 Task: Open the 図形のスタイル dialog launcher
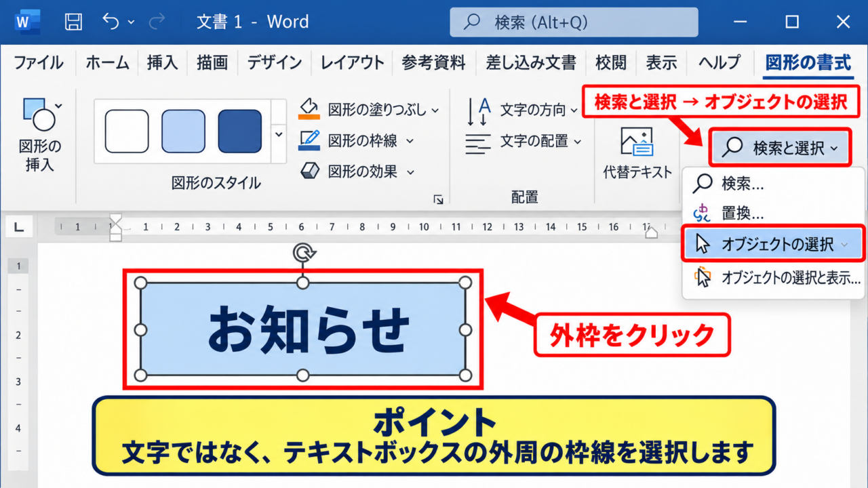pos(438,199)
